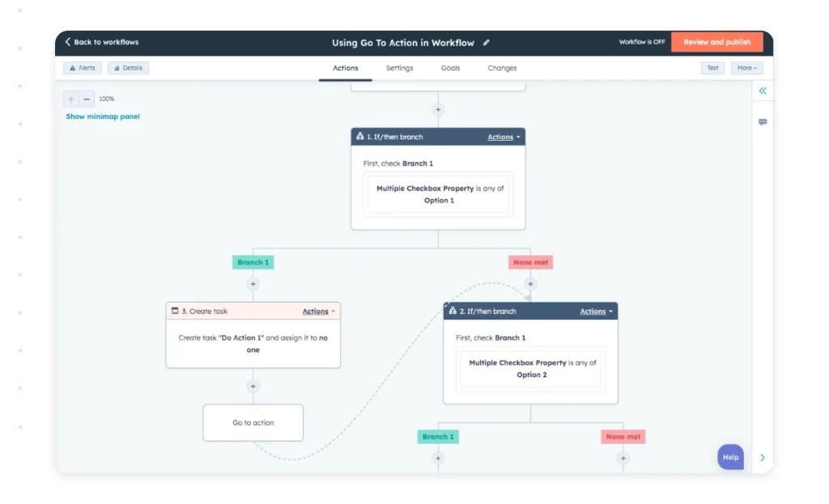Open Actions dropdown on 1. If/then branch

(x=504, y=137)
